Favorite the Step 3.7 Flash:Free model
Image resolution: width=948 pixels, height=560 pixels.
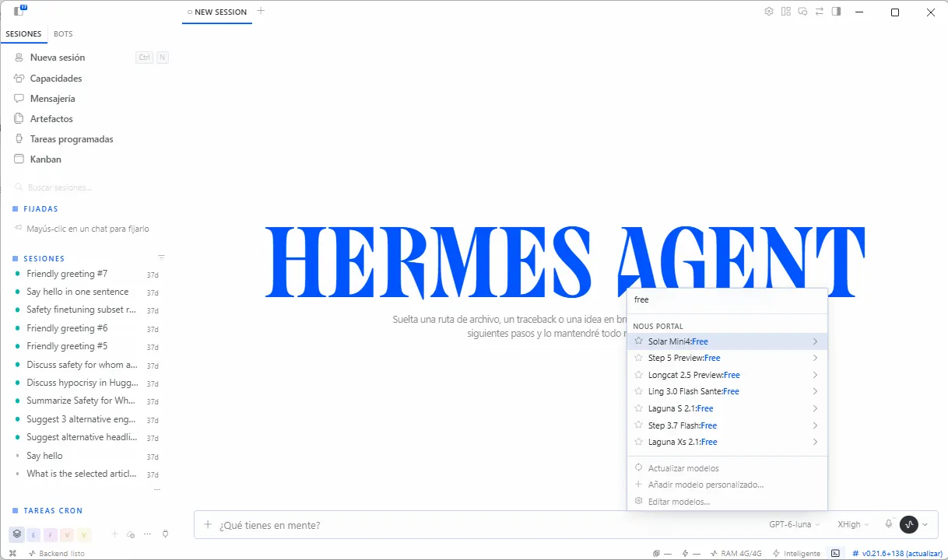639,425
